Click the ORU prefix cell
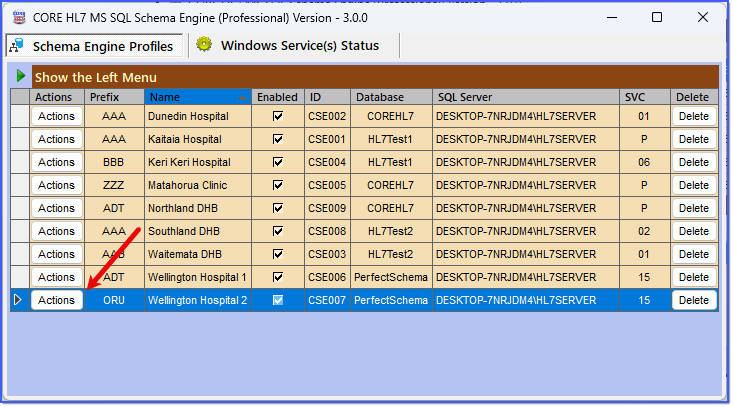 (114, 300)
